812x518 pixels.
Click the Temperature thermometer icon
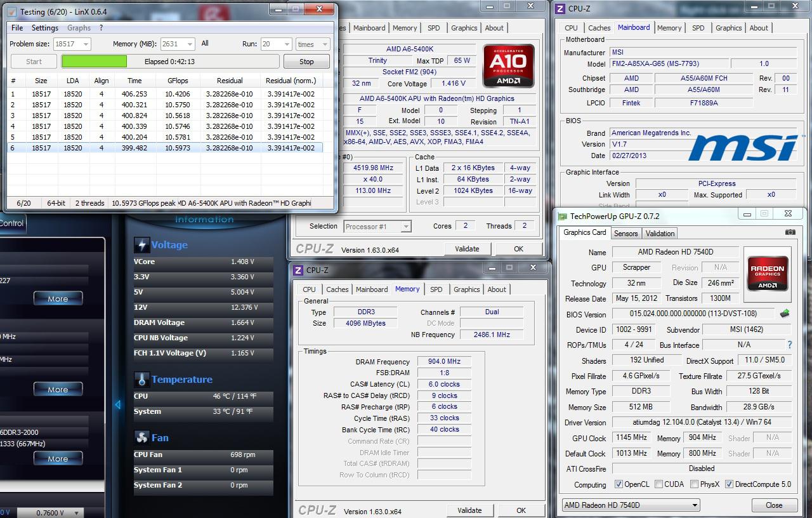point(141,380)
